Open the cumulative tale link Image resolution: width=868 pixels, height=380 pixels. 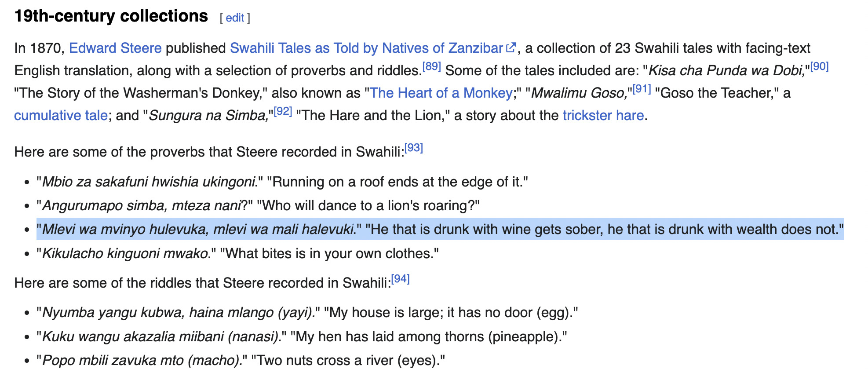pyautogui.click(x=61, y=115)
